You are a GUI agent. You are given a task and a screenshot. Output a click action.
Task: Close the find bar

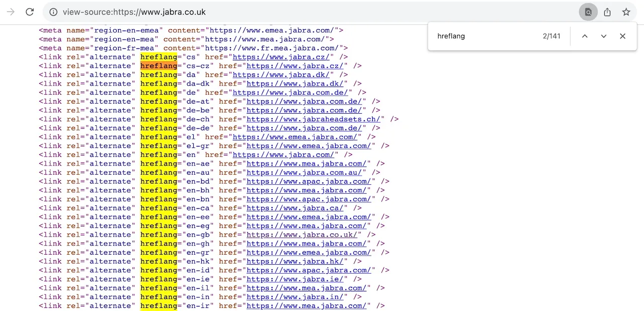[x=623, y=36]
